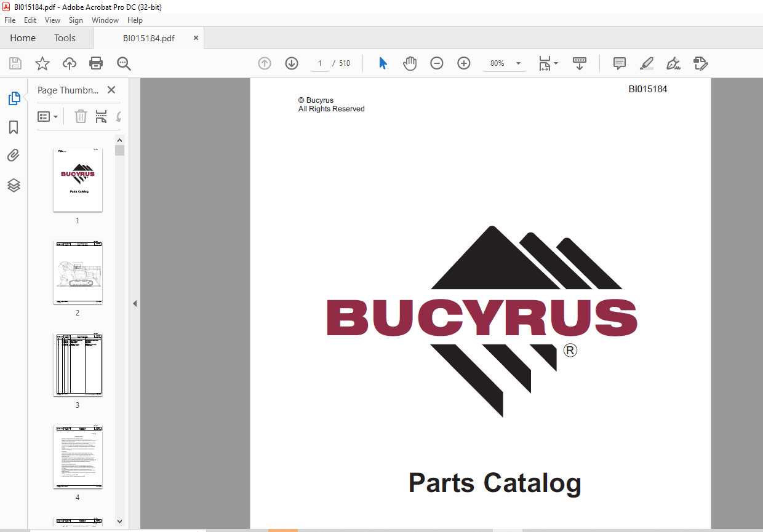Zoom in with the plus icon
Viewport: 763px width, 532px height.
(x=464, y=63)
